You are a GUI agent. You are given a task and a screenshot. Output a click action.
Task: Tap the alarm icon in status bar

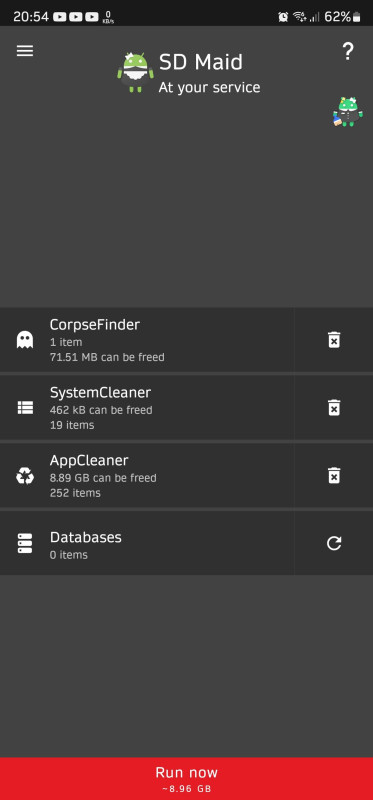pyautogui.click(x=283, y=17)
